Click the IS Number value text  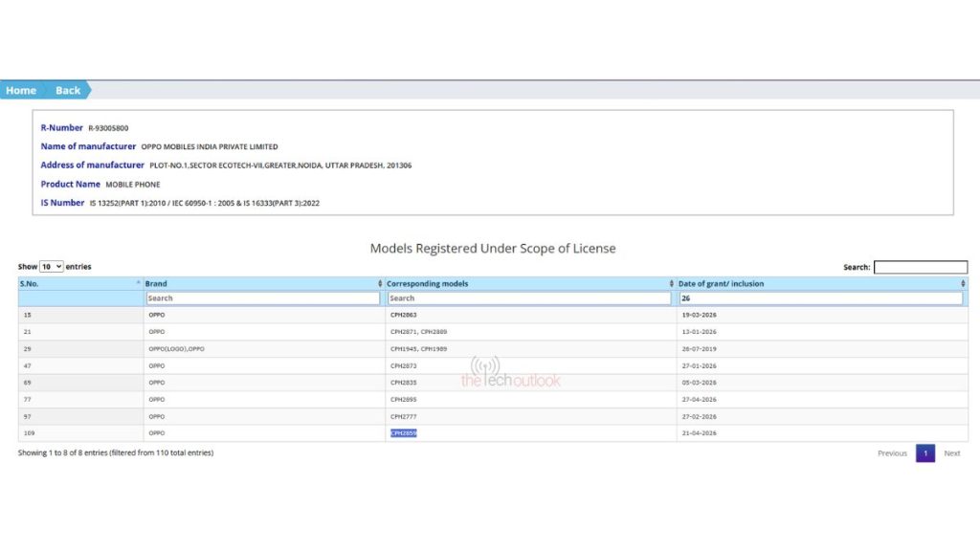pyautogui.click(x=205, y=203)
